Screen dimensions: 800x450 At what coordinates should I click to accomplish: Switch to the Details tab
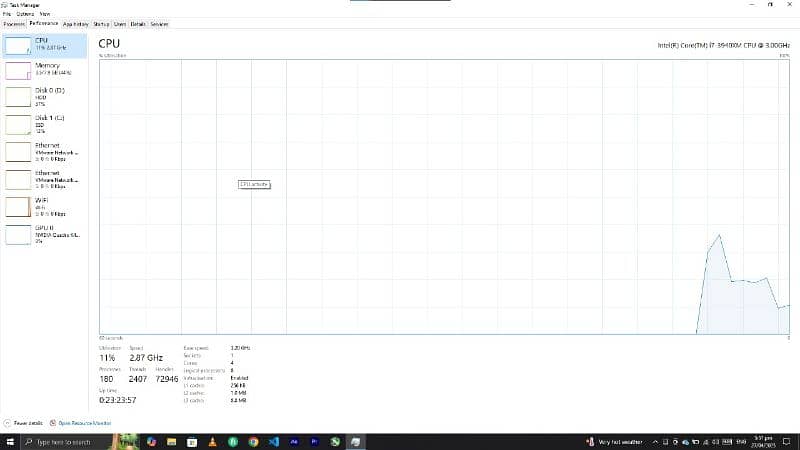tap(138, 24)
